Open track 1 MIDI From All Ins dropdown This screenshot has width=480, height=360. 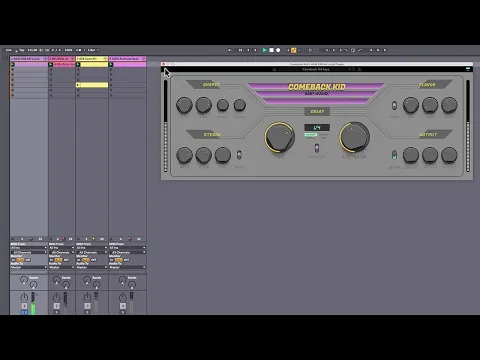point(29,248)
